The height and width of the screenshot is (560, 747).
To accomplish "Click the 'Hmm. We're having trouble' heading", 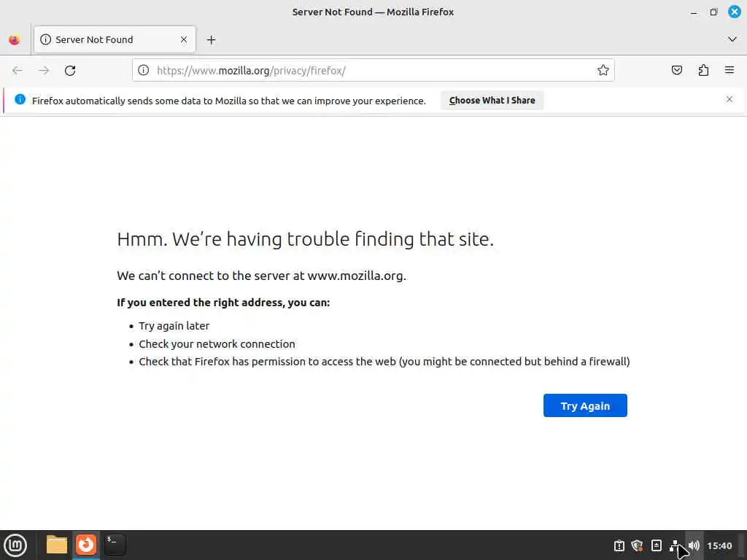I will coord(306,239).
